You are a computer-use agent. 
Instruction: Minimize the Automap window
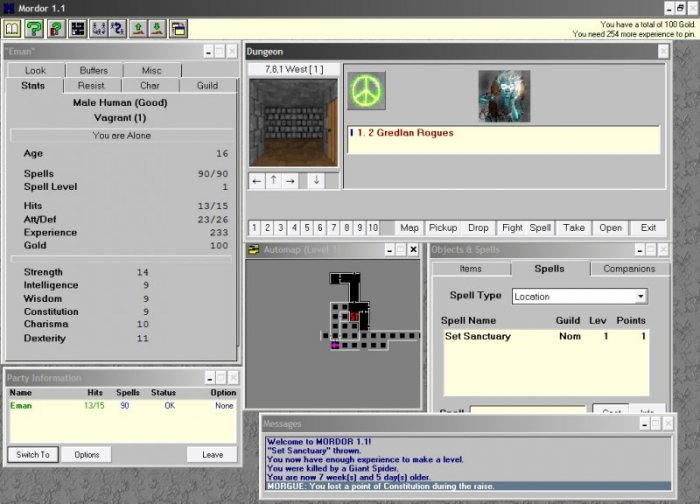pos(390,250)
